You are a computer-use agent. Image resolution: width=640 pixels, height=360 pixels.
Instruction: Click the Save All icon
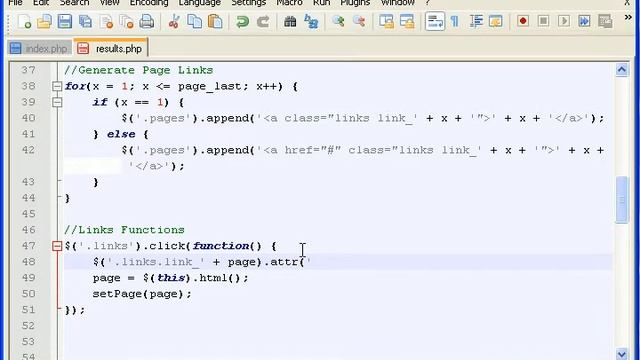(x=85, y=21)
